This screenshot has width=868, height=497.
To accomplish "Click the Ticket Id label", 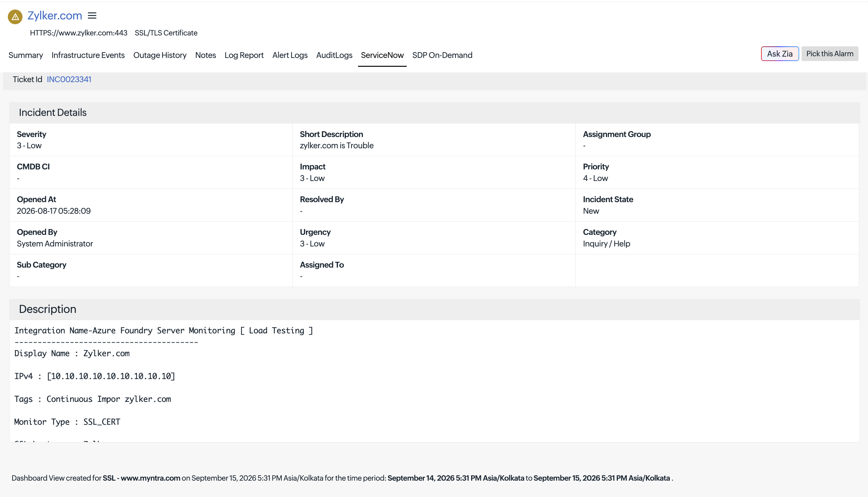I will pyautogui.click(x=28, y=79).
